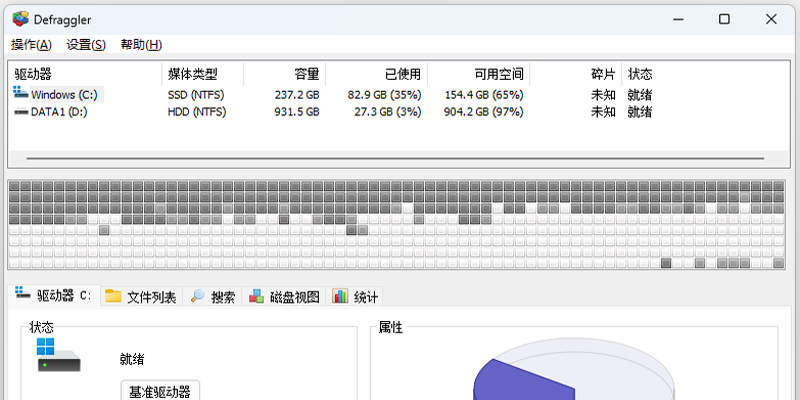800x400 pixels.
Task: Sort drives by 容量 column header
Action: [306, 75]
